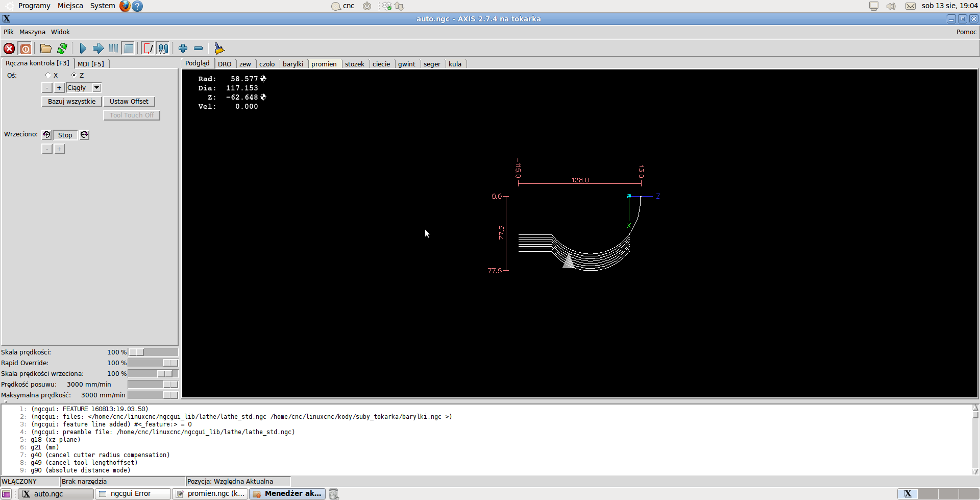Open the stozek tab
Viewport: 980px width, 500px height.
(355, 64)
